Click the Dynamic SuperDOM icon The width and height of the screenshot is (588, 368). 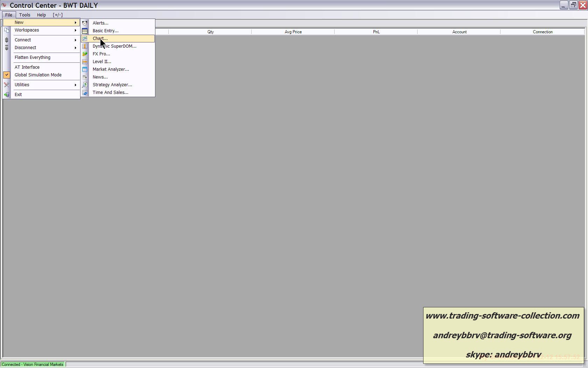click(x=85, y=46)
